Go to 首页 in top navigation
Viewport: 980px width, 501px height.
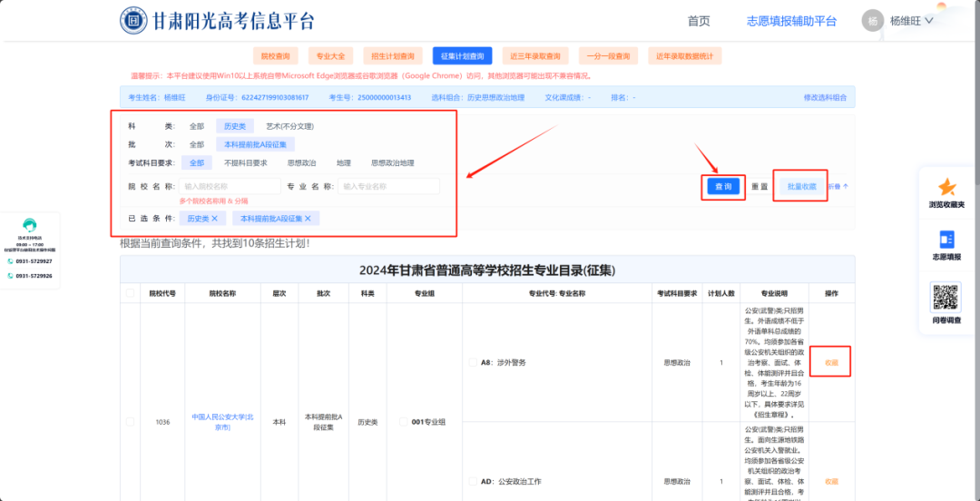[699, 21]
